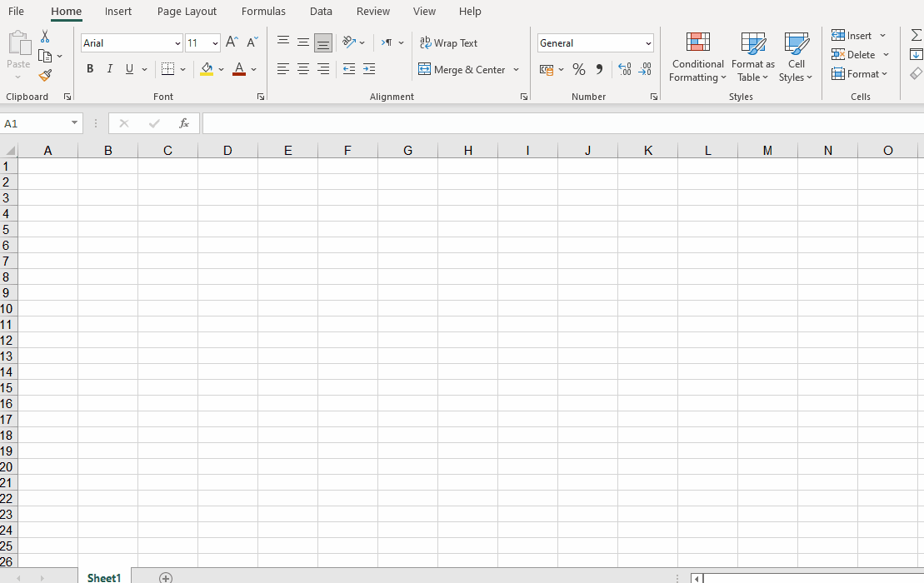Screen dimensions: 924x583
Task: Toggle Italic formatting
Action: (109, 69)
